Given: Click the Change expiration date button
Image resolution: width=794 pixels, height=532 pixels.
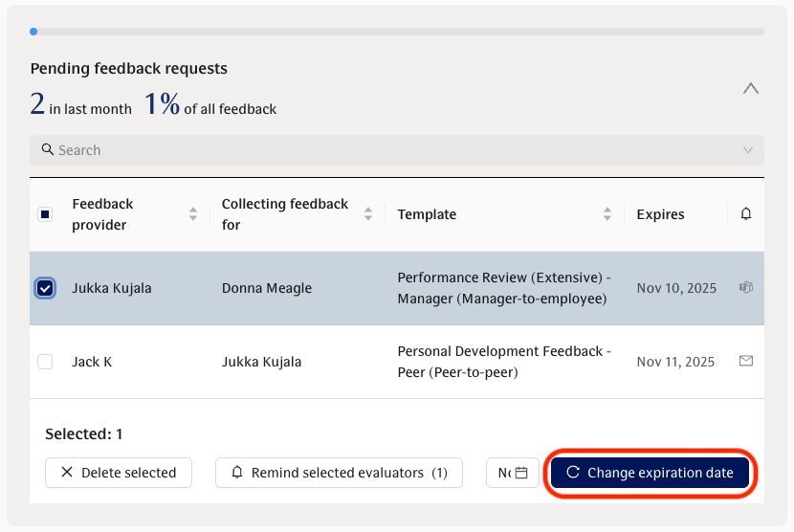Looking at the screenshot, I should (650, 473).
